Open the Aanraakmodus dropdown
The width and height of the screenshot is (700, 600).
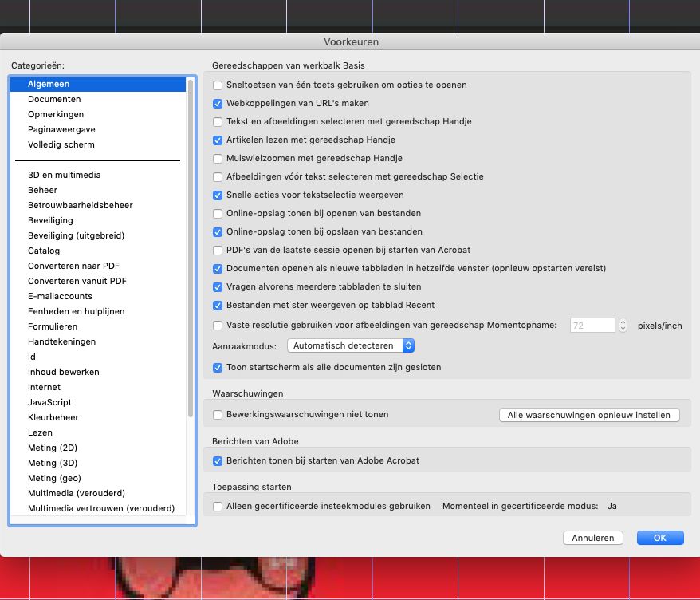[352, 345]
